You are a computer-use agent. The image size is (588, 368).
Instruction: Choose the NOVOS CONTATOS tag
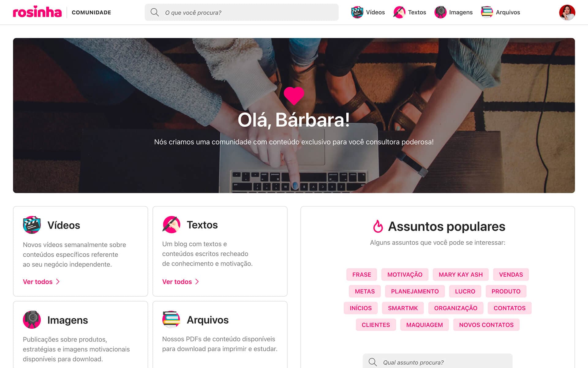(486, 325)
